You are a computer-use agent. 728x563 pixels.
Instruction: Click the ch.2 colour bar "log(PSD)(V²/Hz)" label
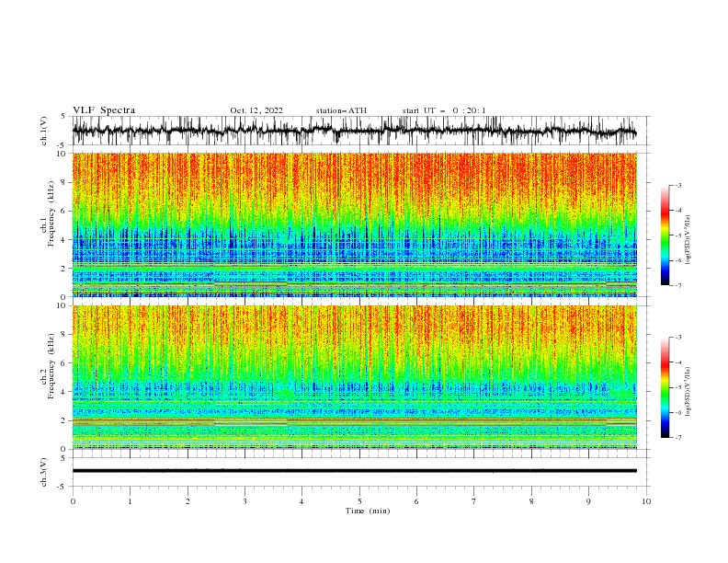click(x=688, y=392)
